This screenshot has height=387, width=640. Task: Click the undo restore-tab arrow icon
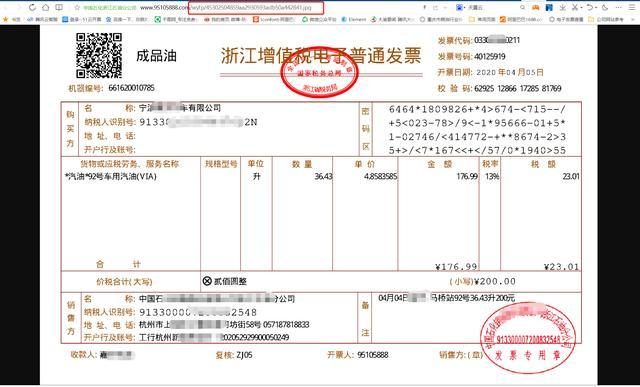(x=589, y=7)
